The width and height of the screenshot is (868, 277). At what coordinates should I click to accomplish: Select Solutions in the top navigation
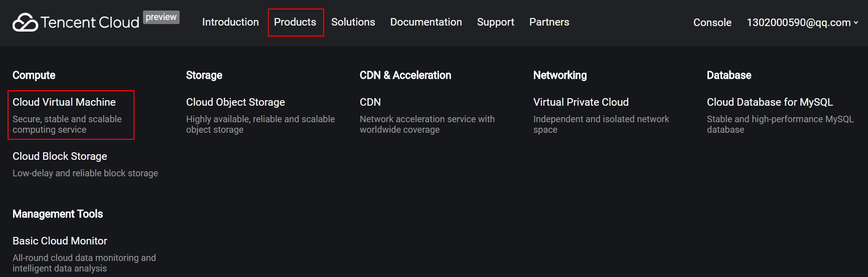pos(353,22)
